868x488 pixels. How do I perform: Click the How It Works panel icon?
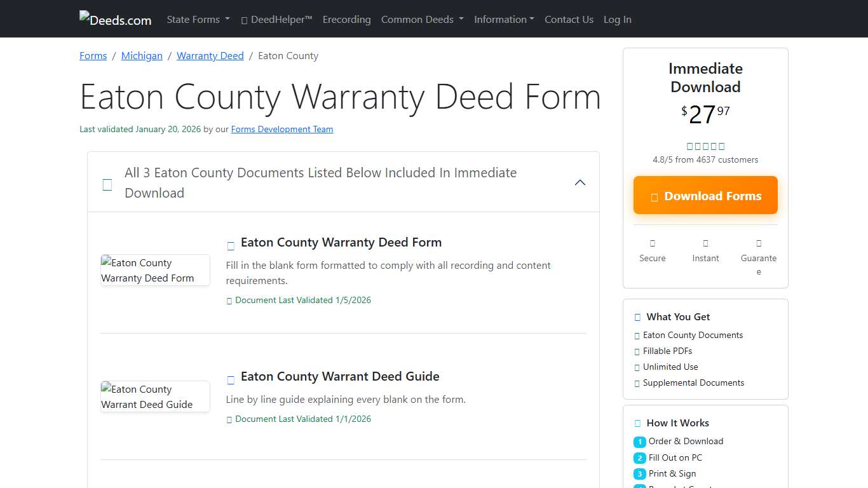coord(637,423)
